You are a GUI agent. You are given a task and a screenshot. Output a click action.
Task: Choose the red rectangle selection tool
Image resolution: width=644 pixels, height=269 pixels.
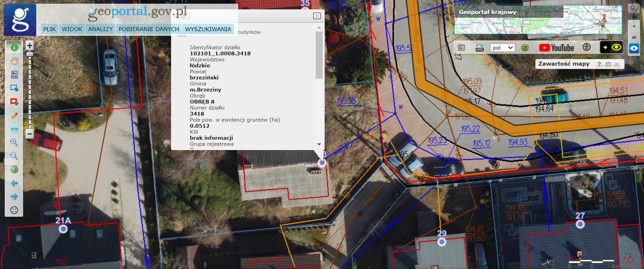14,102
